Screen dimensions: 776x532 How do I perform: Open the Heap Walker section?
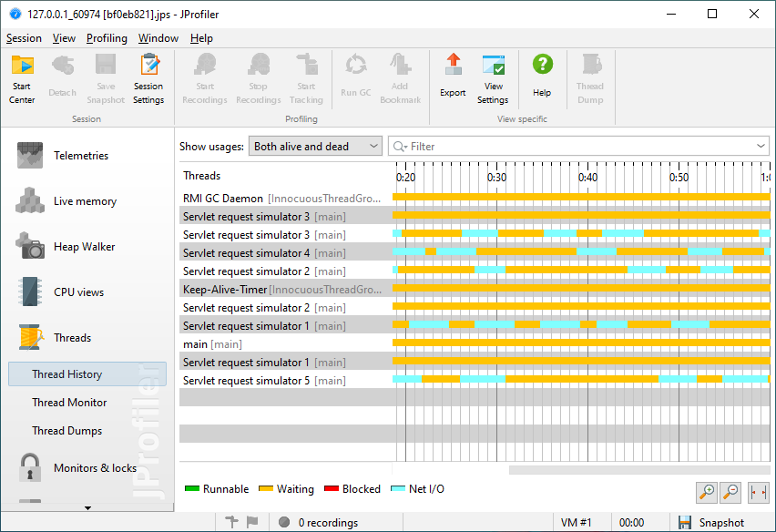point(84,247)
